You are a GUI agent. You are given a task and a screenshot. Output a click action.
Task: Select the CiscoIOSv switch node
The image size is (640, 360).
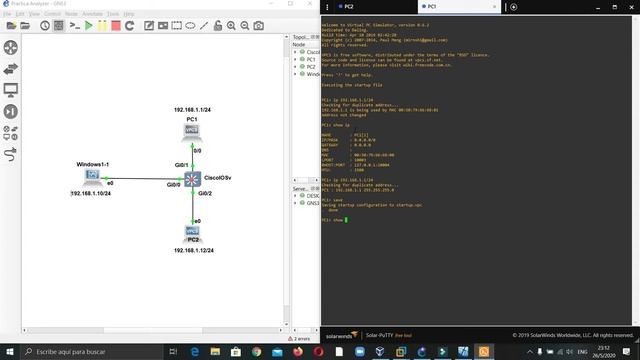(x=192, y=179)
